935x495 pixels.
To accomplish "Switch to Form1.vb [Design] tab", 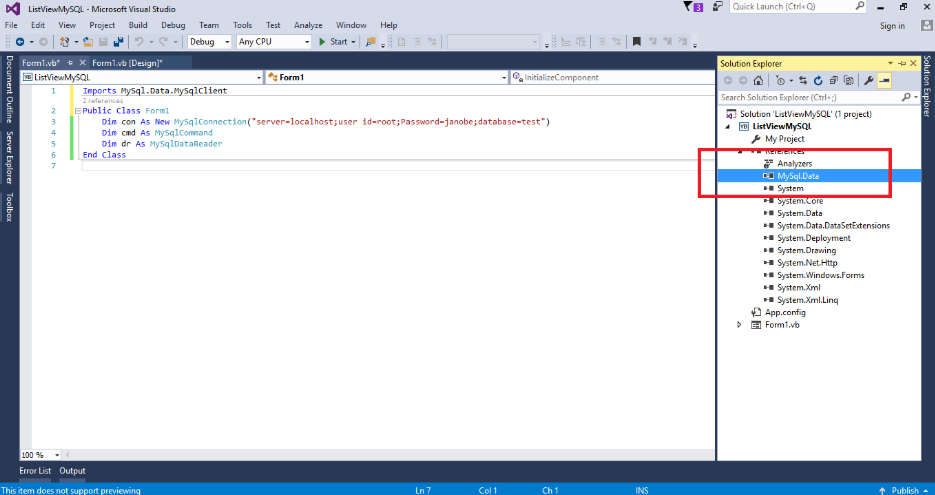I will point(127,63).
